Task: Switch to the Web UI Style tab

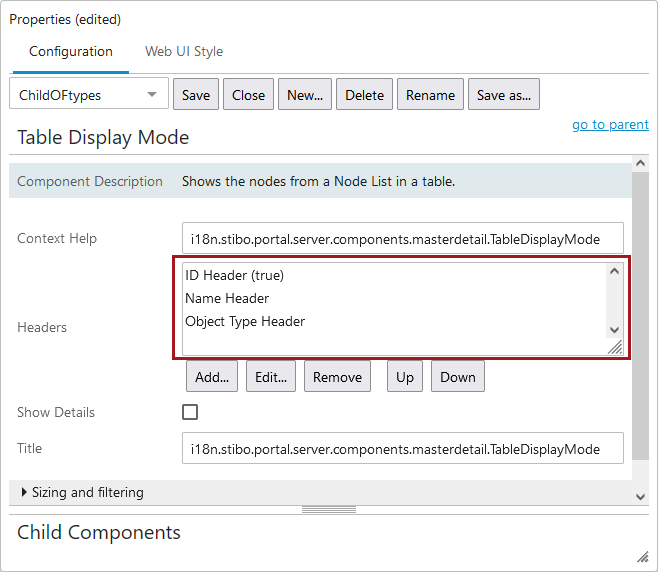Action: (x=184, y=52)
